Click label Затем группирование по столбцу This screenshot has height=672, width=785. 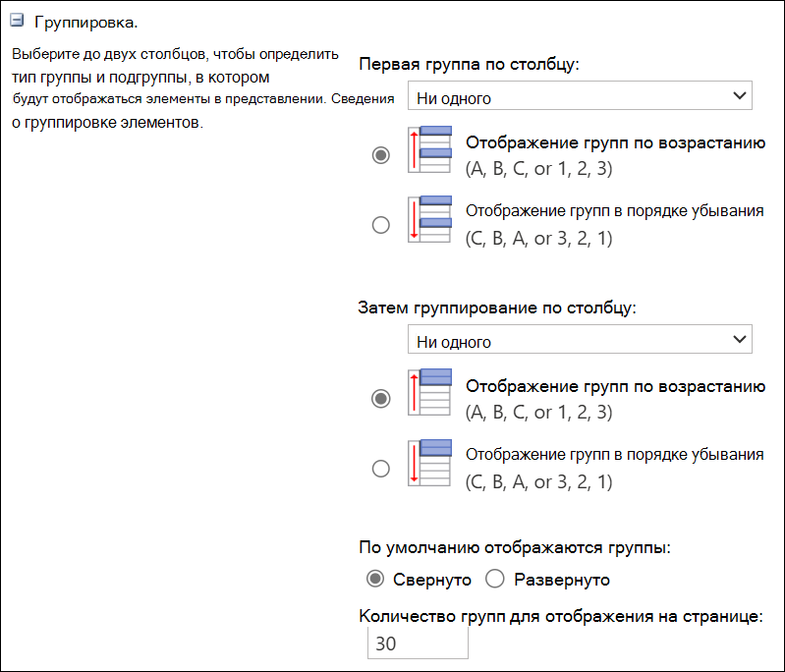(x=497, y=308)
